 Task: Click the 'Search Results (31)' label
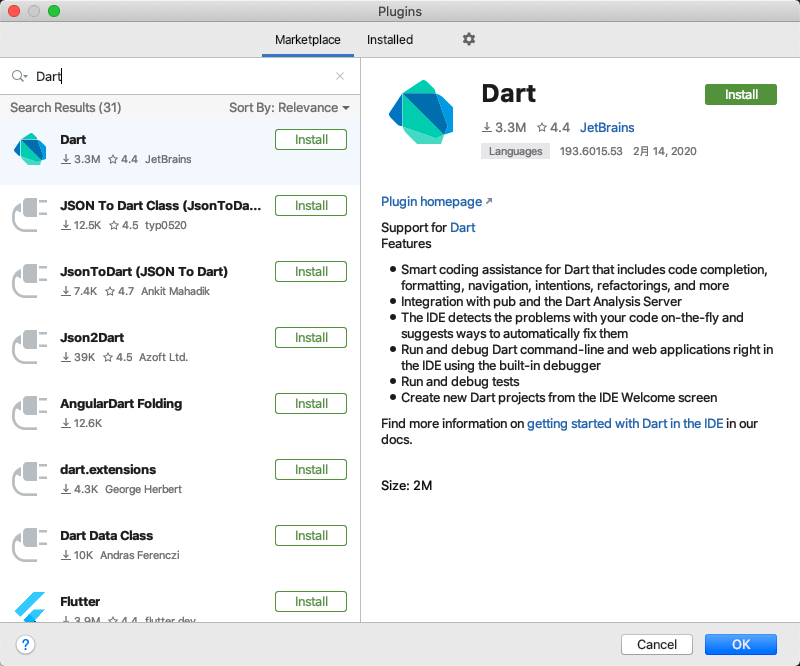[66, 108]
